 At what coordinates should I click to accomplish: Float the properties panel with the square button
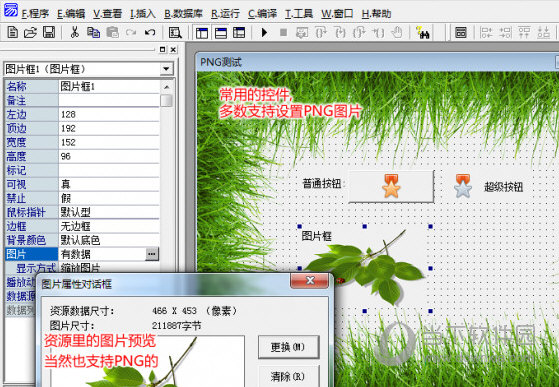[x=163, y=50]
